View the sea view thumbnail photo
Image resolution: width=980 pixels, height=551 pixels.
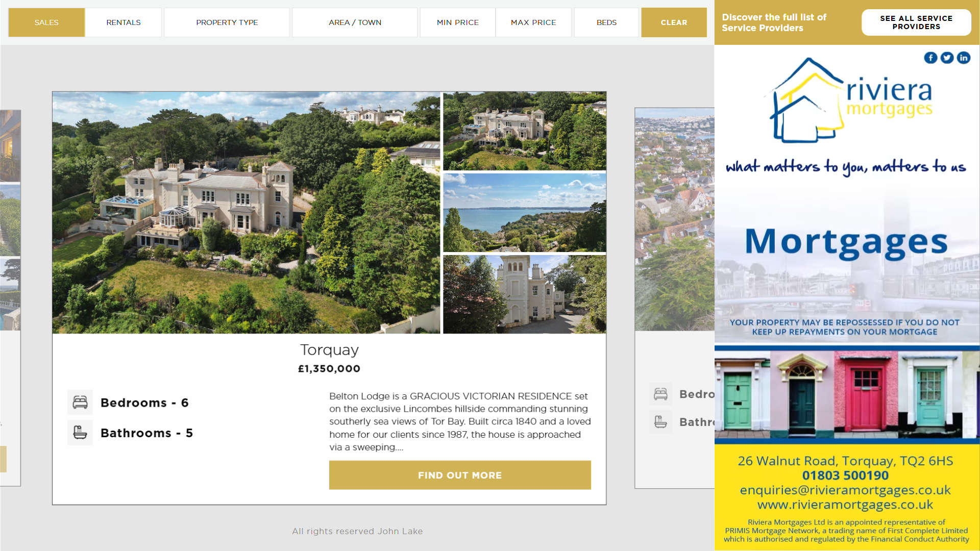[524, 213]
